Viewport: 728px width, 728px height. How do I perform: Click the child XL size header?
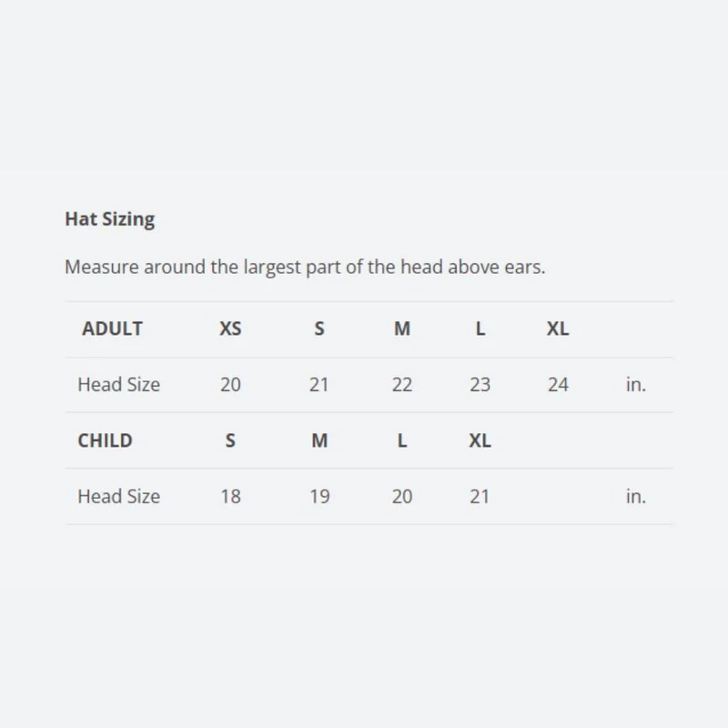tap(480, 440)
